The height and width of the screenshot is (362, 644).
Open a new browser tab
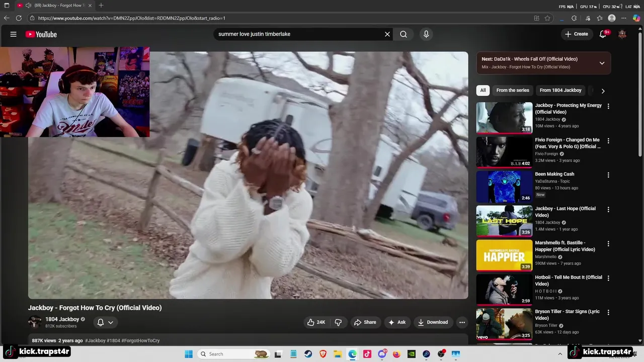101,6
